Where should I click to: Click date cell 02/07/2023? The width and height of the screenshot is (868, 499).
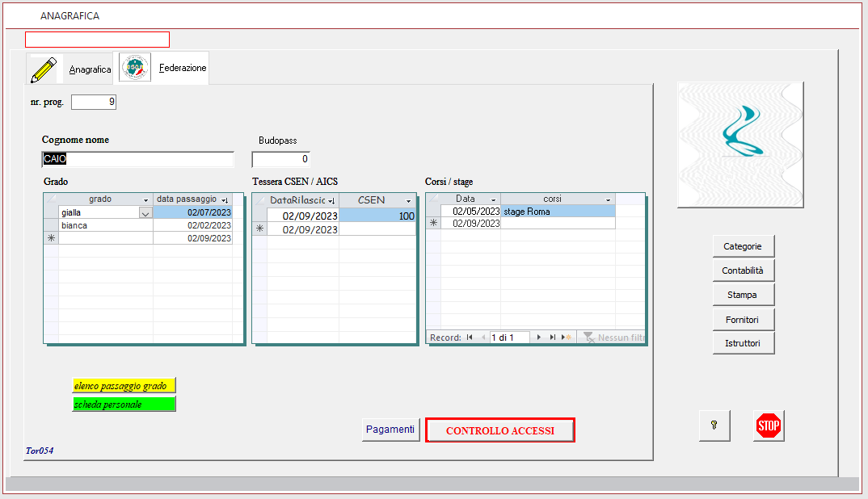(x=192, y=212)
